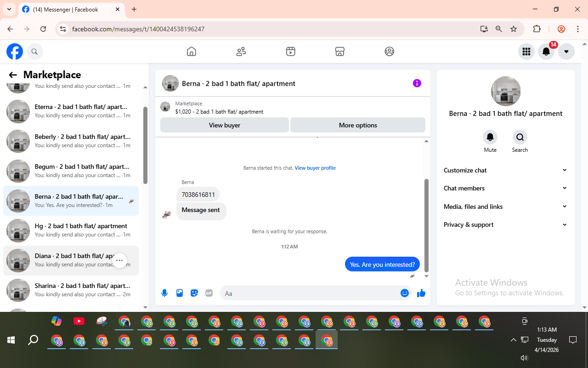
Task: Click the View buyer button
Action: (x=225, y=125)
